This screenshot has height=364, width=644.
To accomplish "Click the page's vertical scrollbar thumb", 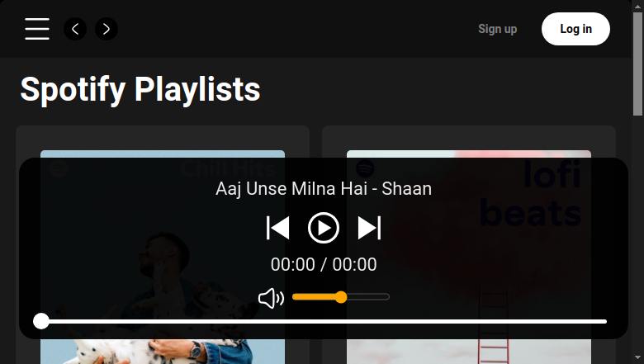I will pyautogui.click(x=637, y=64).
